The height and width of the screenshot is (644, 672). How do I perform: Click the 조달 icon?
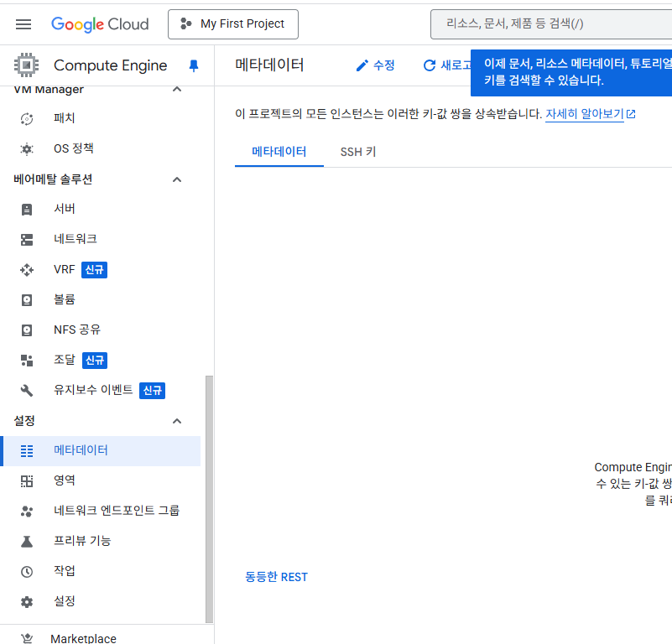click(x=27, y=361)
